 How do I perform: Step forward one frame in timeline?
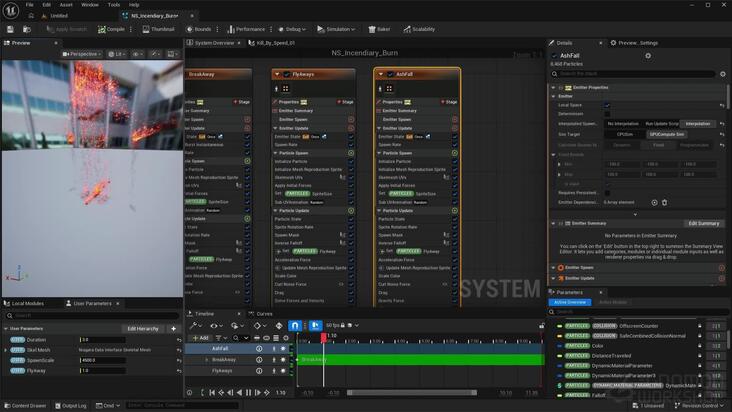(x=258, y=393)
